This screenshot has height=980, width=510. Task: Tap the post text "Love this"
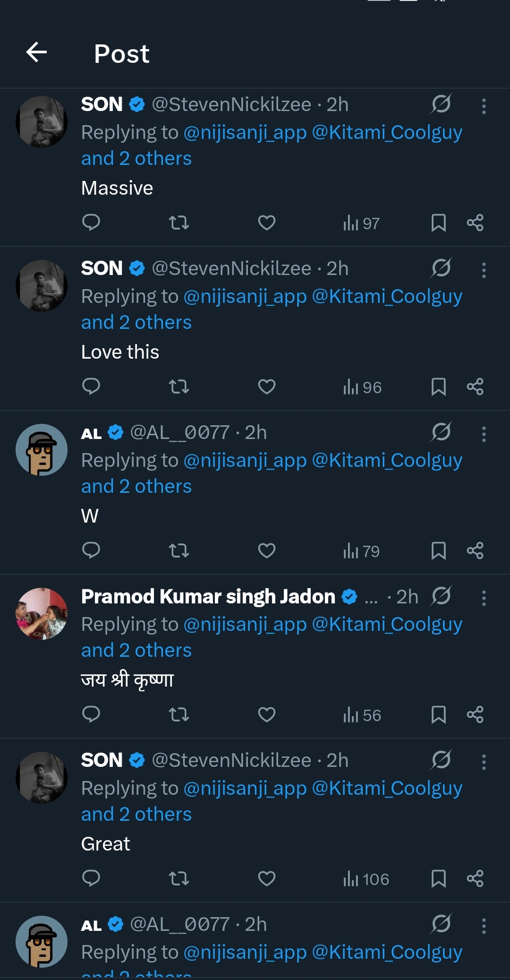[120, 352]
